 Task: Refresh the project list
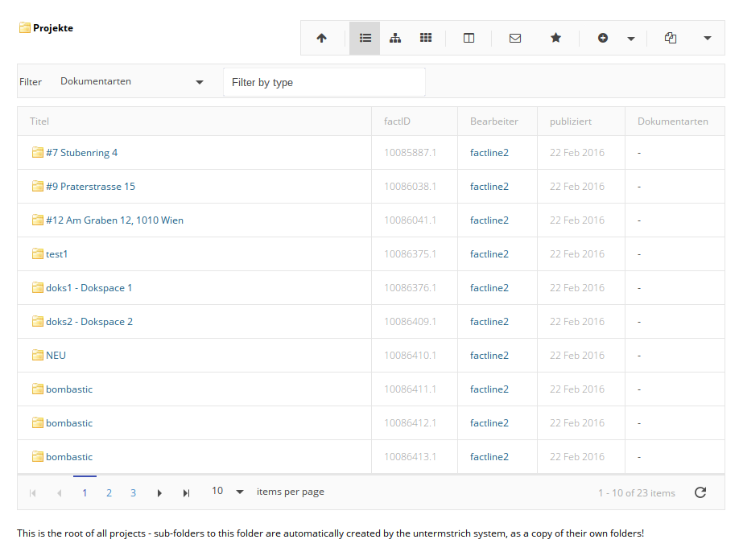tap(700, 492)
